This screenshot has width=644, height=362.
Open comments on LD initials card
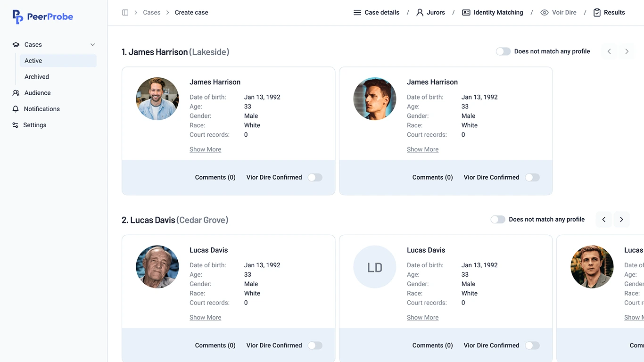pyautogui.click(x=432, y=346)
